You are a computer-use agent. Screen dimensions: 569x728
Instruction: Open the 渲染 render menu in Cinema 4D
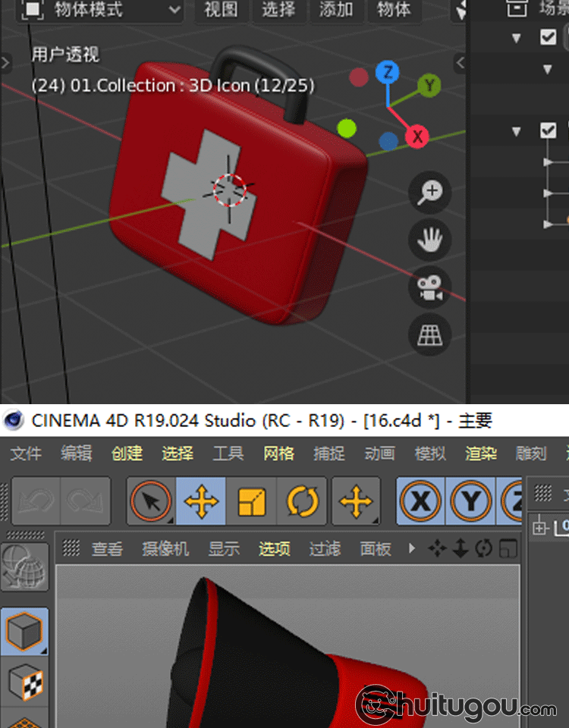point(480,453)
